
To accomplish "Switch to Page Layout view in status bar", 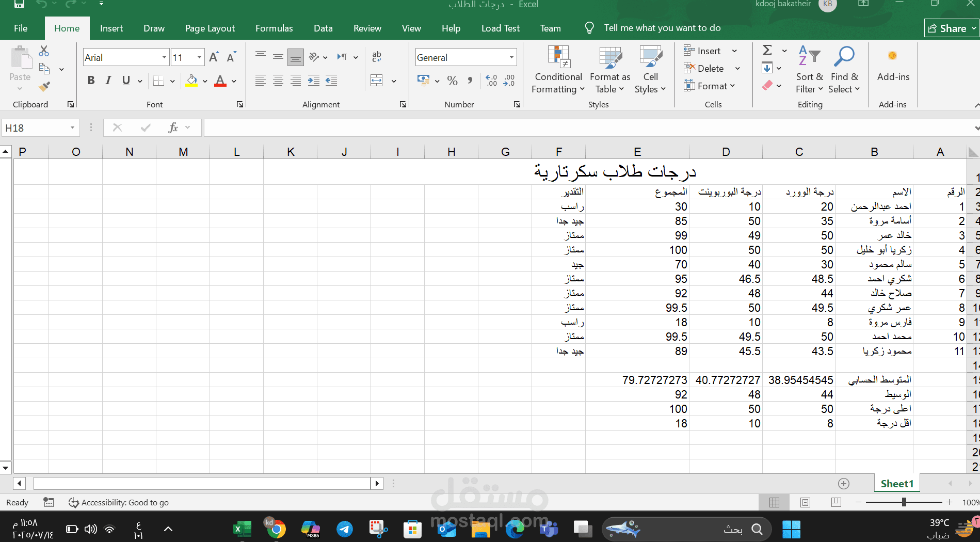I will [805, 502].
